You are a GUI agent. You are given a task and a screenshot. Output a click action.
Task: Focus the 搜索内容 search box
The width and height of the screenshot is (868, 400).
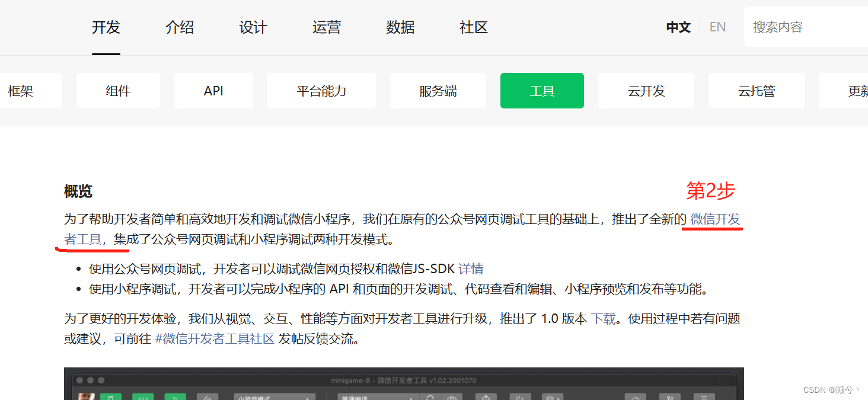pyautogui.click(x=806, y=27)
